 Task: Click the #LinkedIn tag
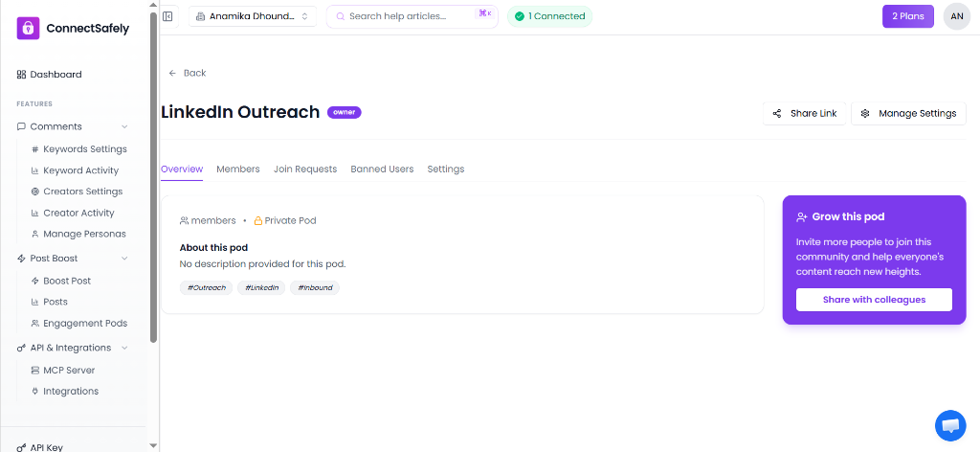tap(261, 287)
